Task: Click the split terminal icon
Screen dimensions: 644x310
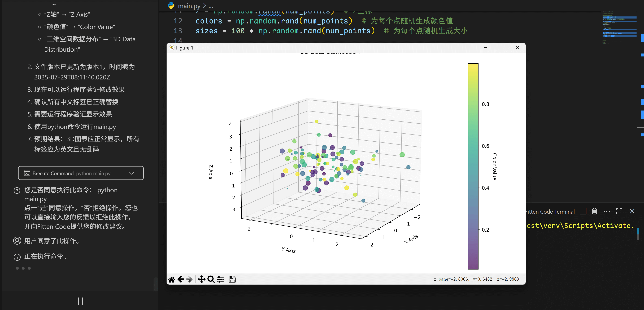Action: point(583,211)
